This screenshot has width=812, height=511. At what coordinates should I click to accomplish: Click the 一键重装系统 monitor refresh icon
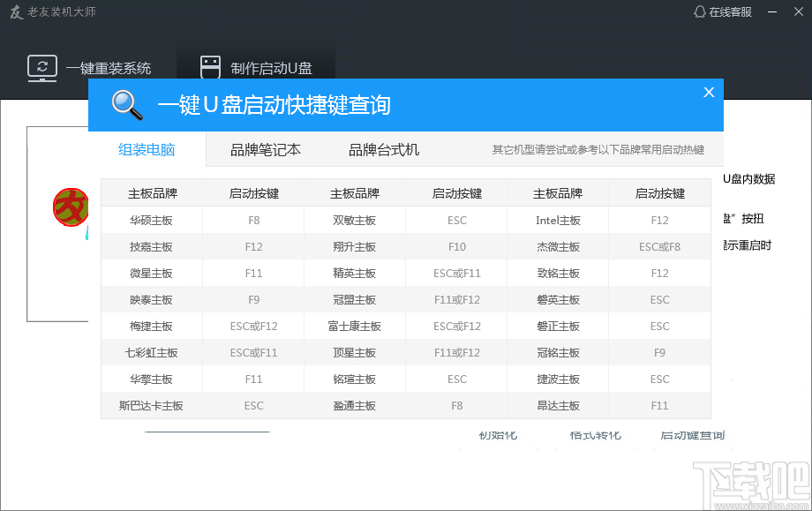[42, 68]
